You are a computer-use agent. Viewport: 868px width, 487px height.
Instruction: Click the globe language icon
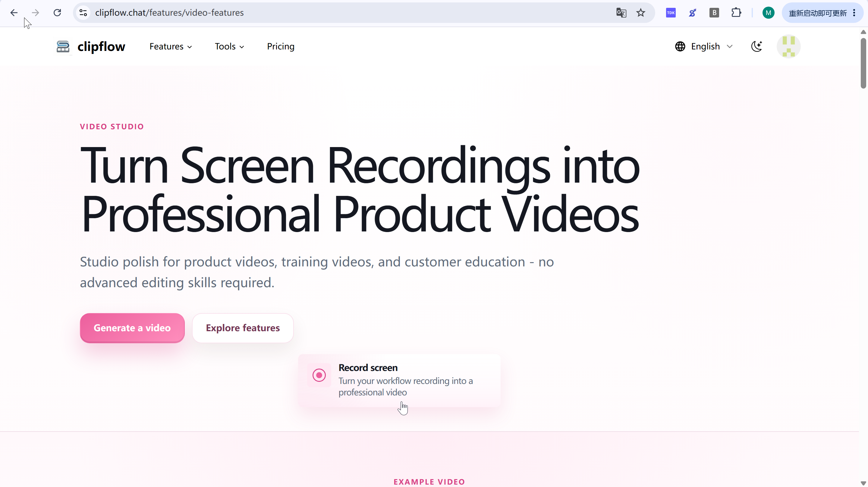680,46
